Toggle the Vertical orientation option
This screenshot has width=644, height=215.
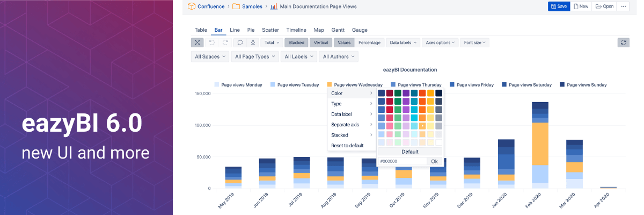pos(321,42)
